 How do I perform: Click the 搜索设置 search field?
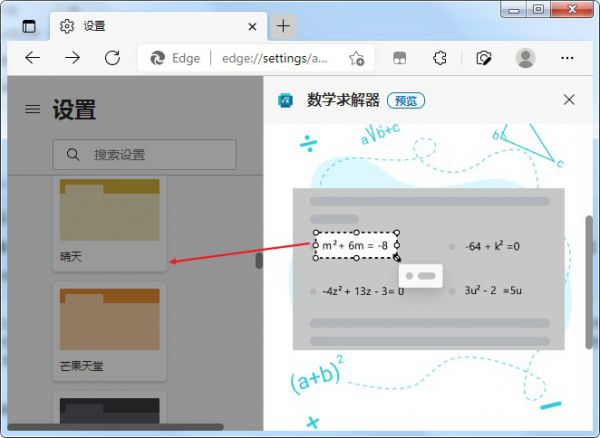pyautogui.click(x=145, y=155)
